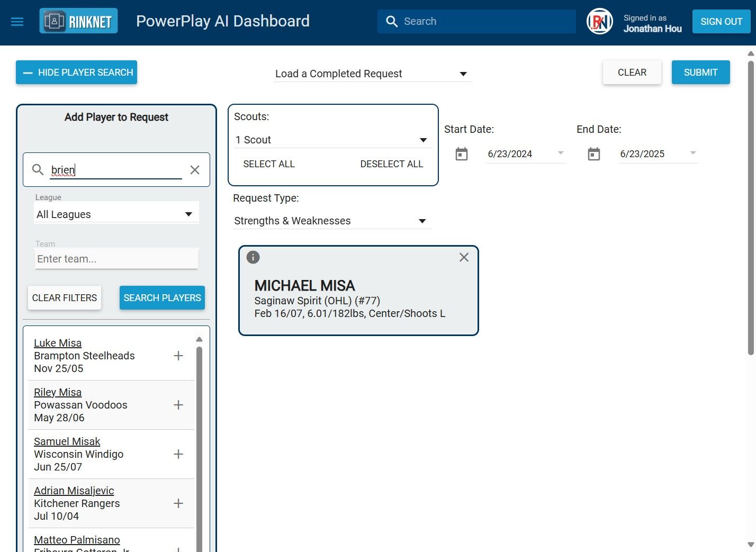Click Search Players button

(x=162, y=298)
